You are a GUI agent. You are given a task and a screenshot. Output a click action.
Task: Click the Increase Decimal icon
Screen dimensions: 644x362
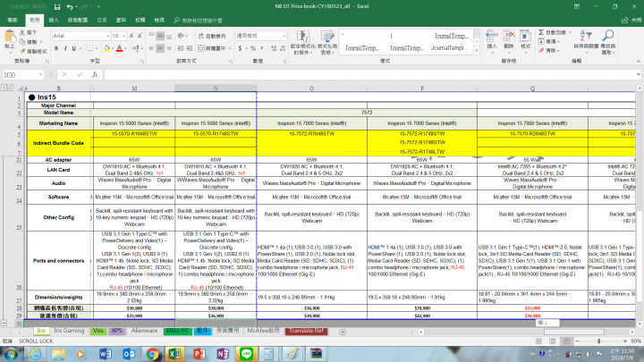(x=274, y=48)
